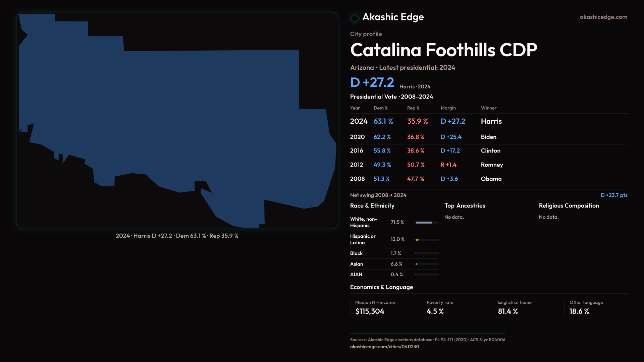Open the akashicedge.com link at top right

(x=603, y=17)
